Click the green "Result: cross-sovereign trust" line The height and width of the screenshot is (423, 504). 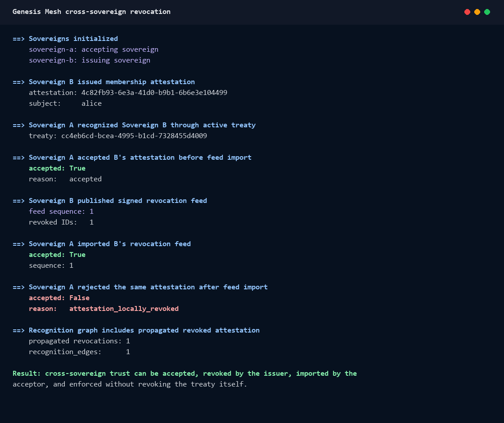click(x=185, y=373)
